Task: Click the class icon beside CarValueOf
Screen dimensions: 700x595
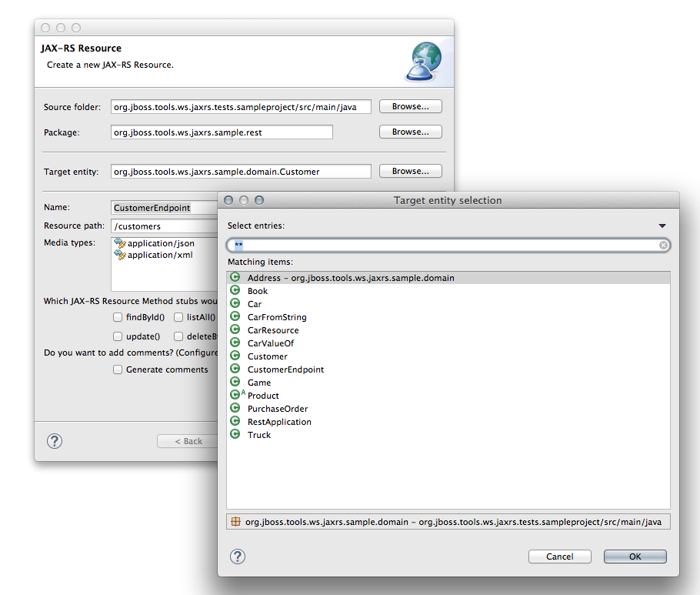Action: (x=235, y=343)
